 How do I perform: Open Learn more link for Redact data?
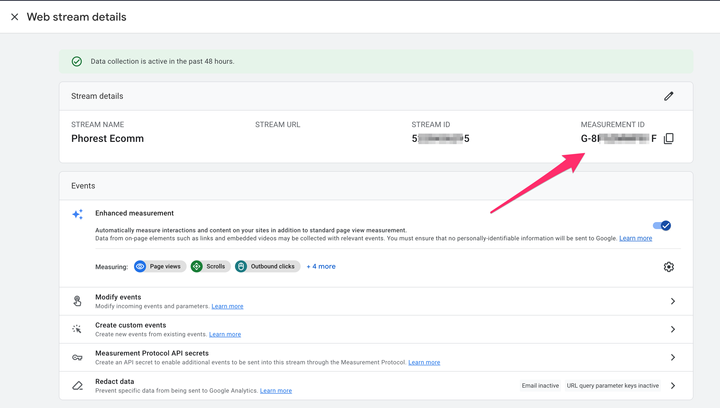276,391
